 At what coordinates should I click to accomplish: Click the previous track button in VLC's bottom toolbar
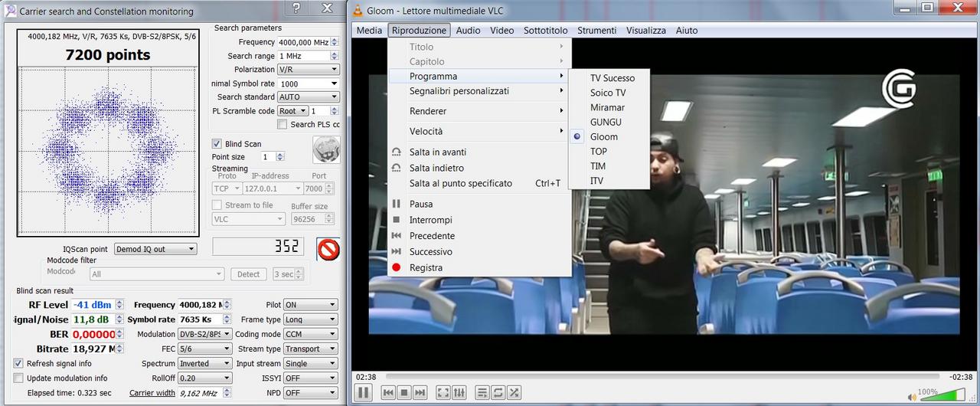pos(388,392)
